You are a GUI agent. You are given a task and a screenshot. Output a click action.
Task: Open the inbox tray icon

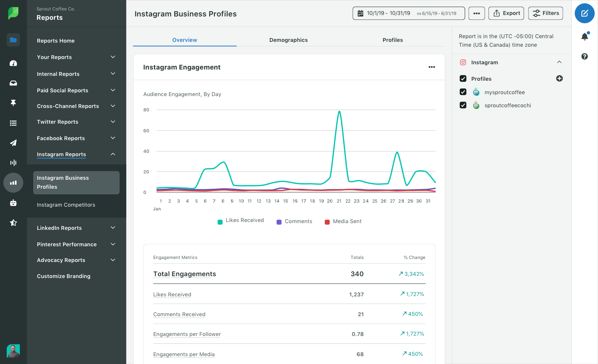[13, 83]
